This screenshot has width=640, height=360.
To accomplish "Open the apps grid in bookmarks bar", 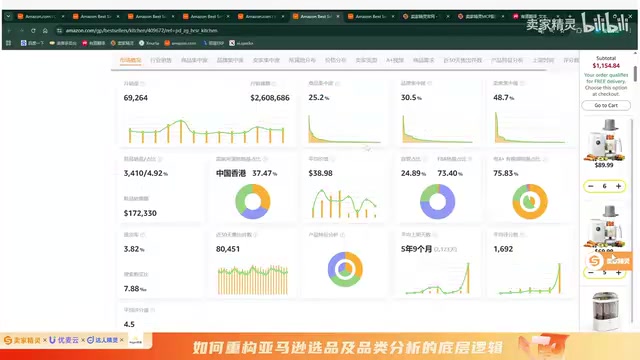I will pos(9,43).
